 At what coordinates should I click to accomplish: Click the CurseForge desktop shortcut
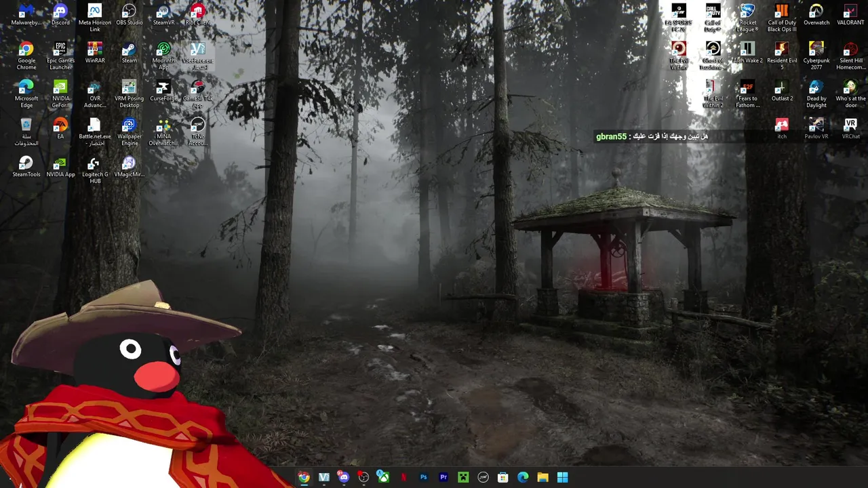tap(163, 91)
